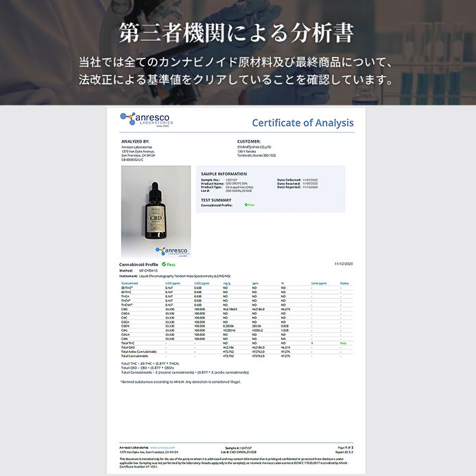Select the Cannabinoid Profile section heading above table
The image size is (476, 476).
[x=139, y=265]
